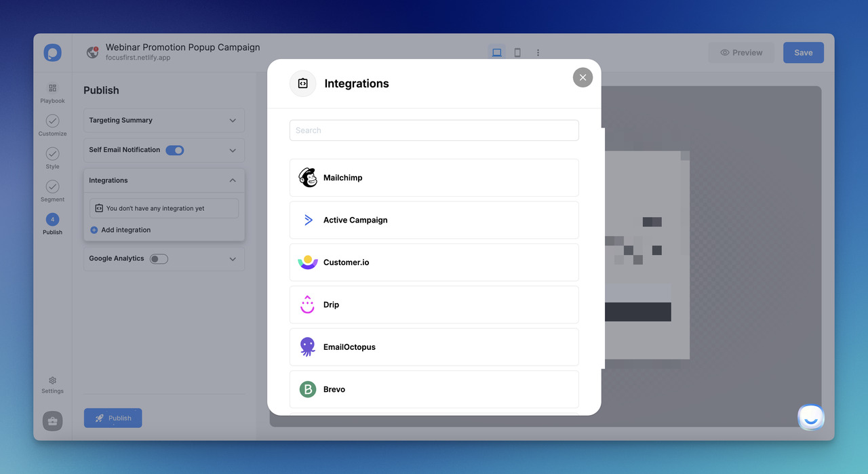
Task: Click the Search integrations field
Action: (x=434, y=130)
